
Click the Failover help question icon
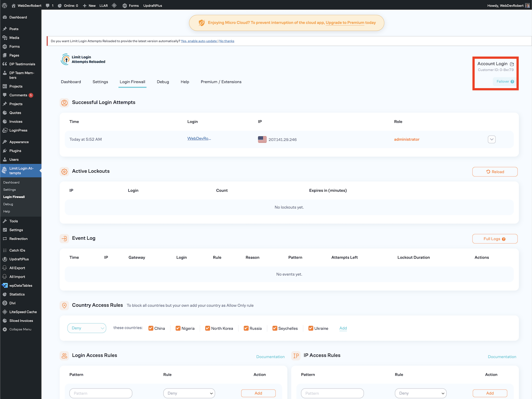512,81
